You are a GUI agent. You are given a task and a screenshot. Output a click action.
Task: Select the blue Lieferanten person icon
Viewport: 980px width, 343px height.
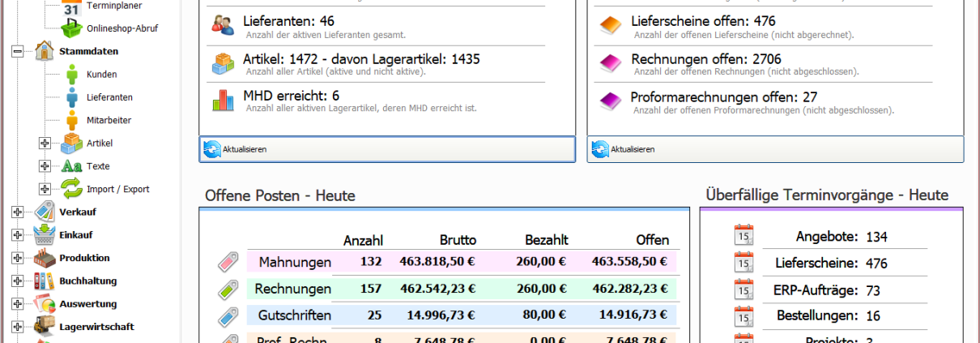(x=71, y=97)
